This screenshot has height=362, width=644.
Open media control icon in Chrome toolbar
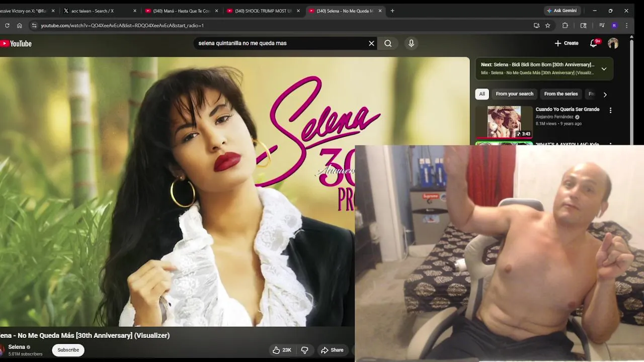602,25
